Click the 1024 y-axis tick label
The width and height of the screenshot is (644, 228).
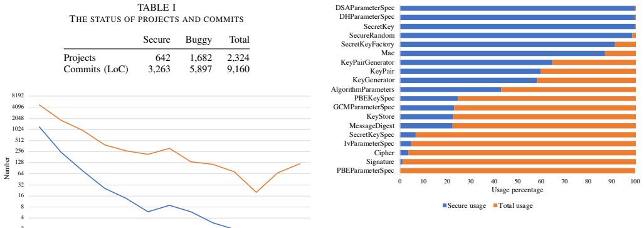point(19,129)
